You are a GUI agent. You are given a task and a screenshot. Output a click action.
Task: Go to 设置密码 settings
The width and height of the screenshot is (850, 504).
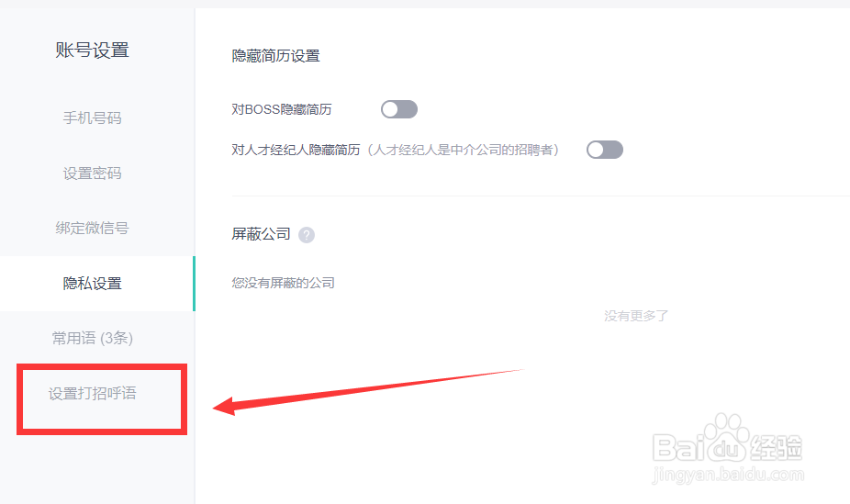tap(92, 174)
